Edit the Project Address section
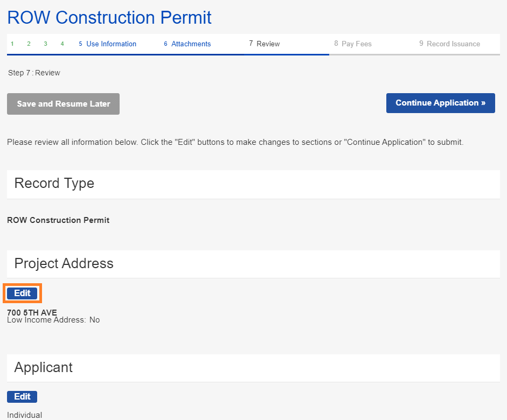Viewport: 507px width, 420px height. (22, 293)
